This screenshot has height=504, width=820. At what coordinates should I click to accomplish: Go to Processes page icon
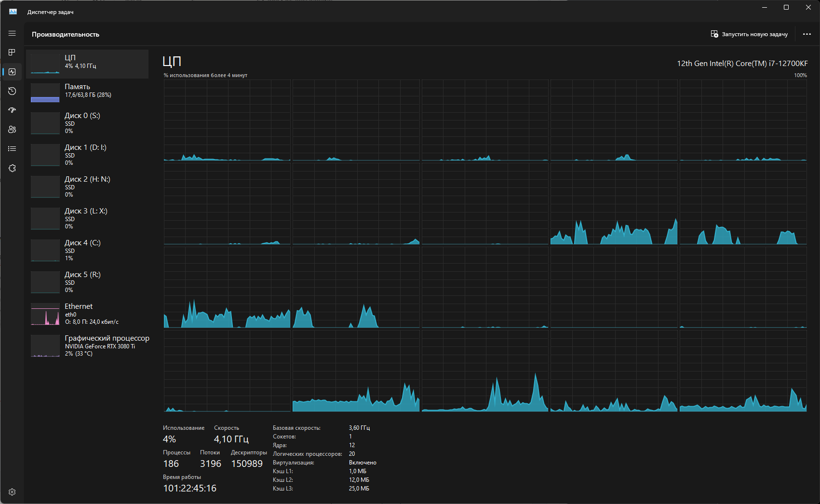12,52
